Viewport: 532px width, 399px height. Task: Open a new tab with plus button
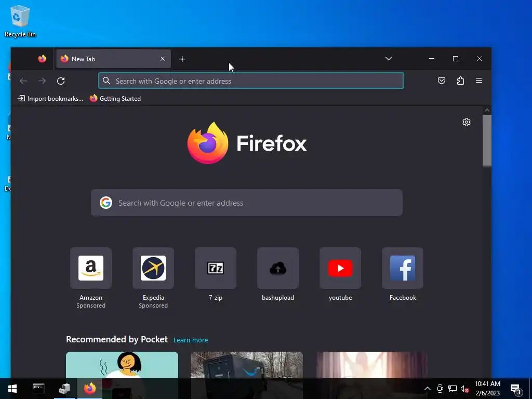(x=182, y=59)
